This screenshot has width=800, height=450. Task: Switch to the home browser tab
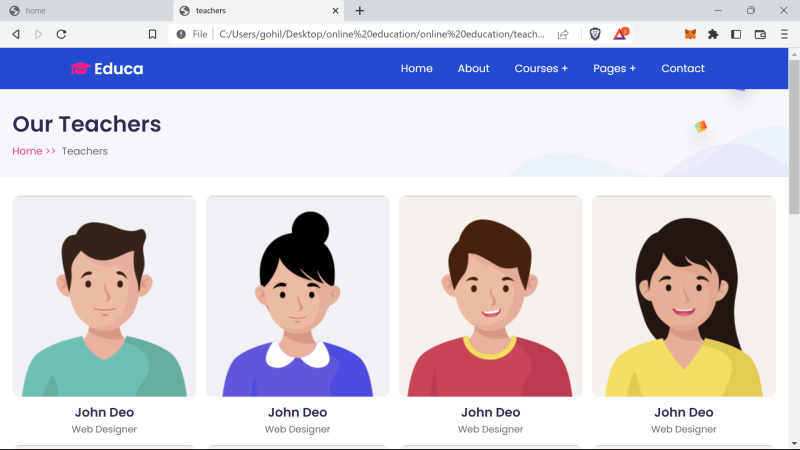click(86, 11)
